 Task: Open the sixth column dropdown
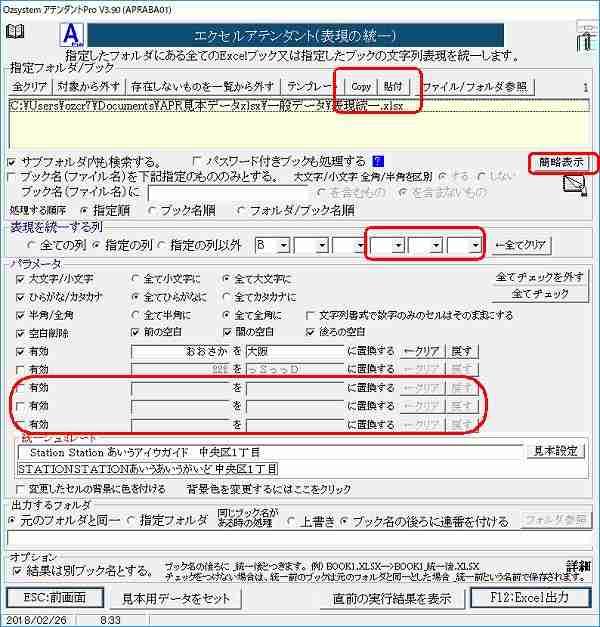tap(475, 245)
